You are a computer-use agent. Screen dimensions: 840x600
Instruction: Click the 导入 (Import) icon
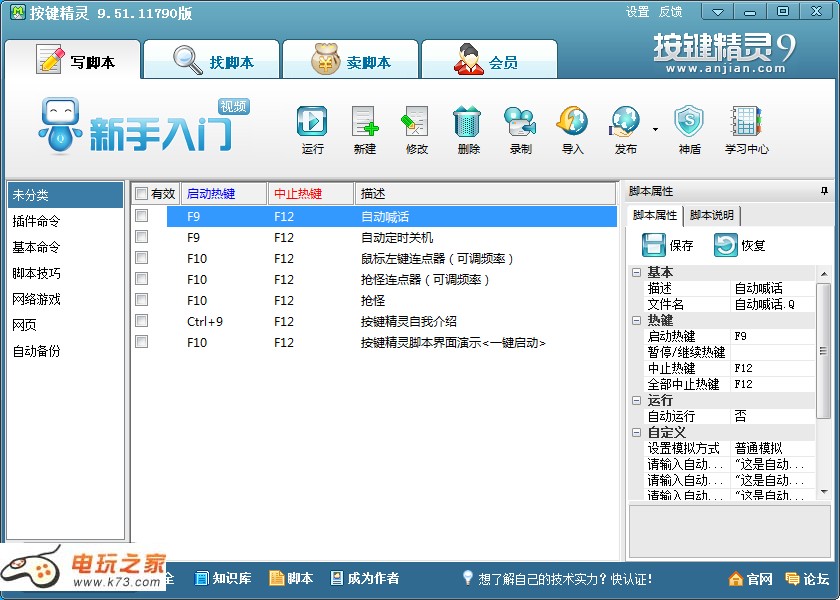(x=572, y=123)
